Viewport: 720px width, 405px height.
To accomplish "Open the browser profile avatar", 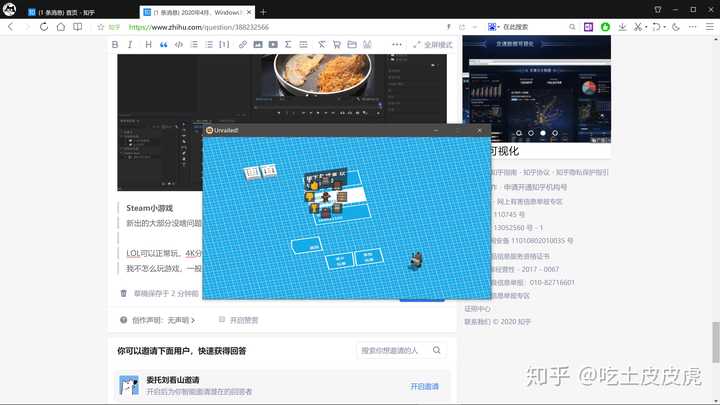I will click(x=9, y=9).
